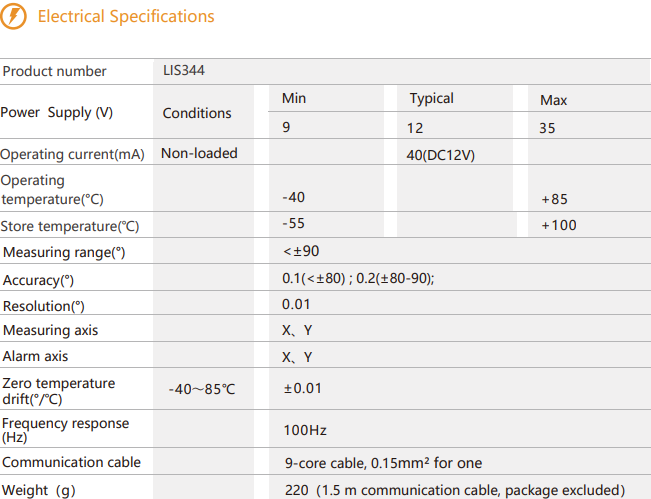Image resolution: width=651 pixels, height=499 pixels.
Task: Click the Product number label
Action: (x=54, y=72)
